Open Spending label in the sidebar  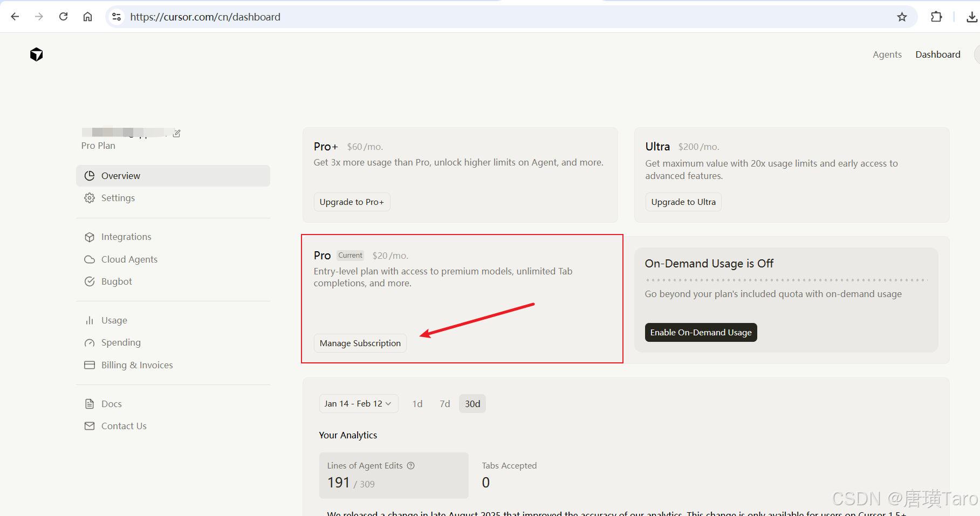click(x=121, y=342)
